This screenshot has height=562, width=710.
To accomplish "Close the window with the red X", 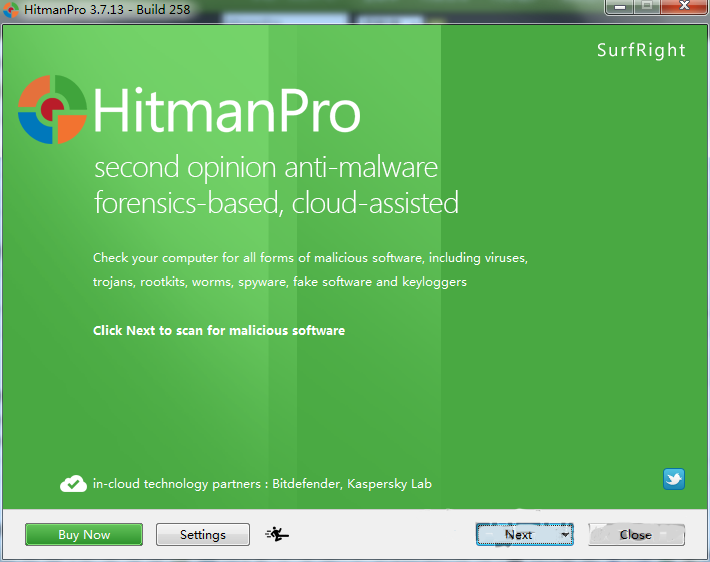I will [x=684, y=7].
